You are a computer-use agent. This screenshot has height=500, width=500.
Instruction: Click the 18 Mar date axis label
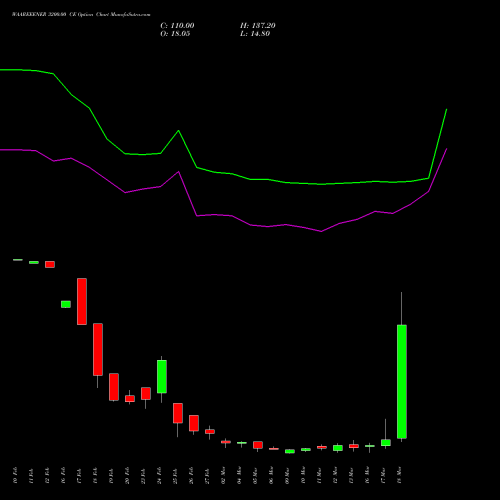399,475
